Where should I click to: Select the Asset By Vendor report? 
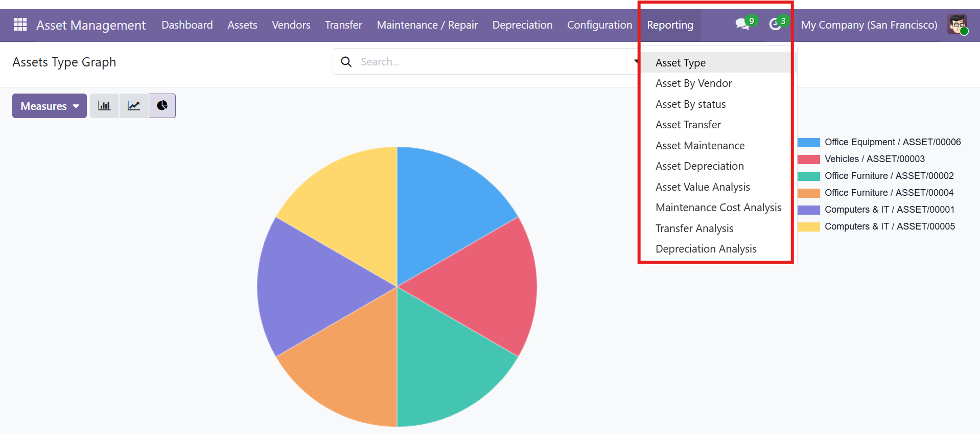(x=718, y=83)
